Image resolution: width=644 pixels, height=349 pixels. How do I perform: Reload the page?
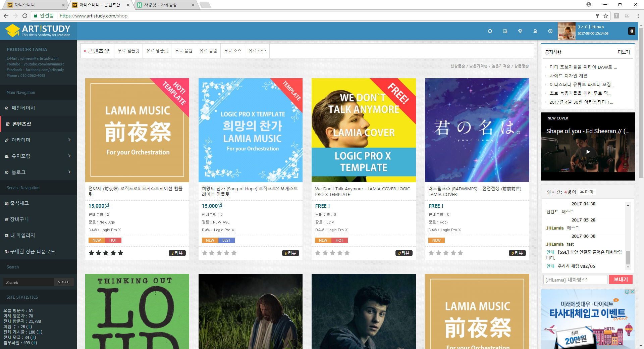pyautogui.click(x=25, y=16)
